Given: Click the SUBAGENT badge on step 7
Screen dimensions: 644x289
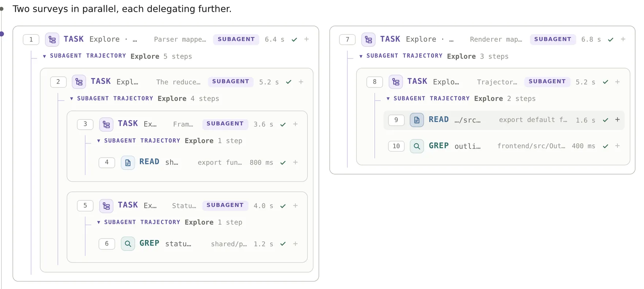Looking at the screenshot, I should click(x=553, y=39).
